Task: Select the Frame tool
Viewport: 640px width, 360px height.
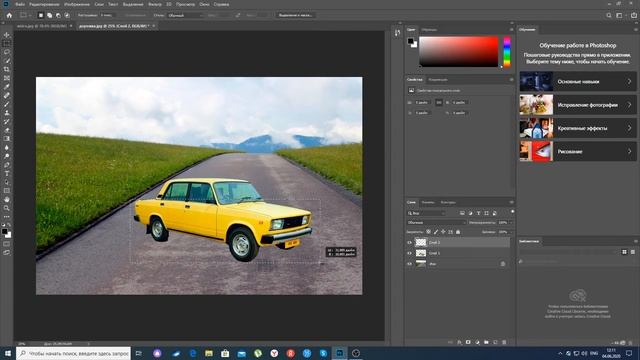Action: tap(7, 78)
